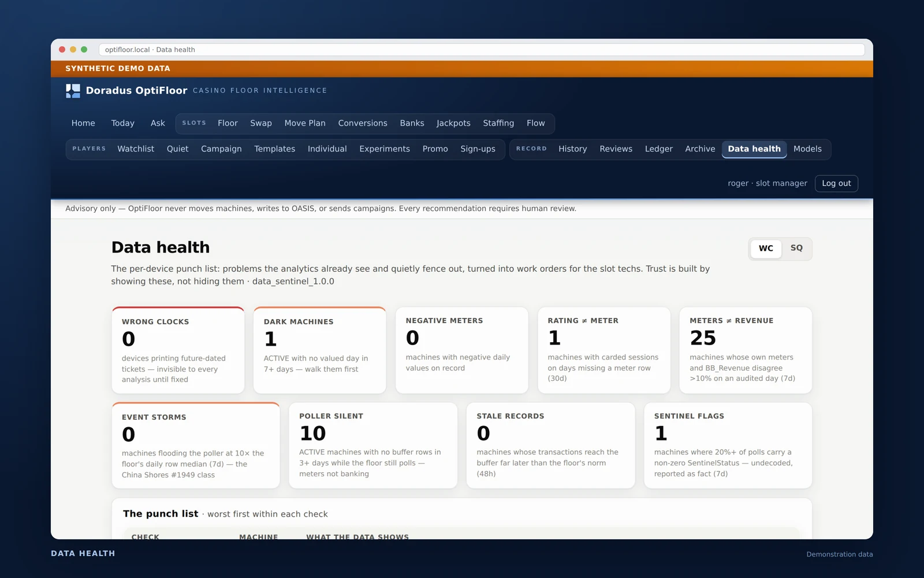Click the Doradus OptiFloor logo icon

pos(73,91)
